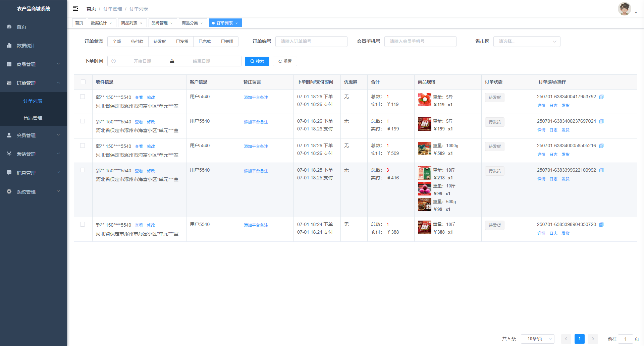
Task: Open 售后管理 in the sidebar submenu
Action: pyautogui.click(x=33, y=118)
